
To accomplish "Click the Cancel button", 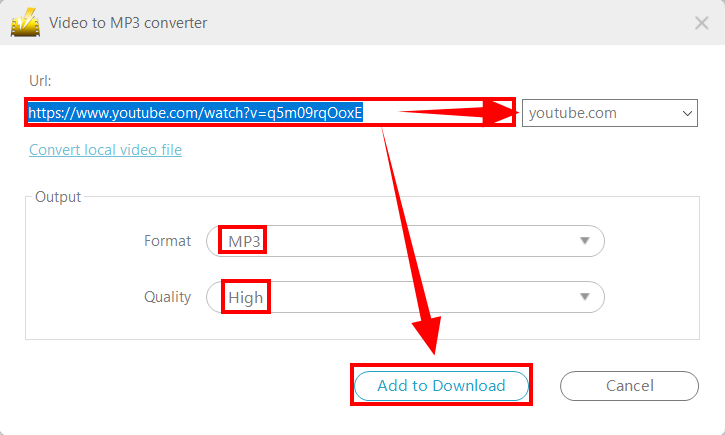I will (x=629, y=386).
